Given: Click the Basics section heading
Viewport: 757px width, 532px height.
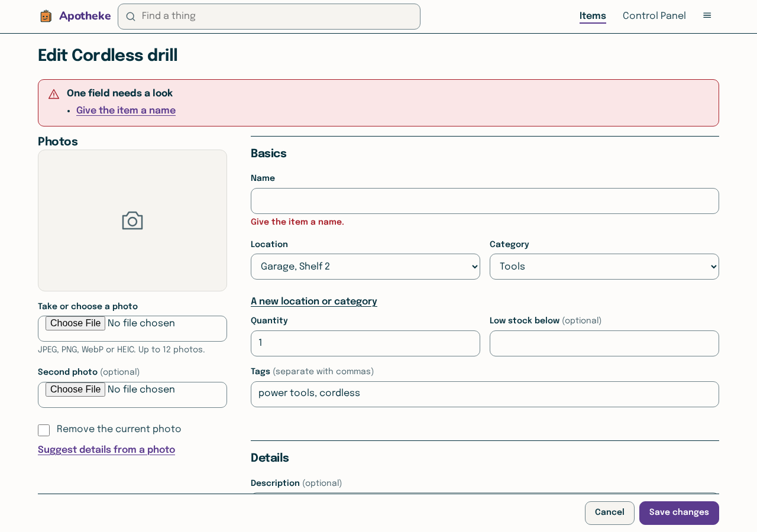Looking at the screenshot, I should pyautogui.click(x=268, y=154).
